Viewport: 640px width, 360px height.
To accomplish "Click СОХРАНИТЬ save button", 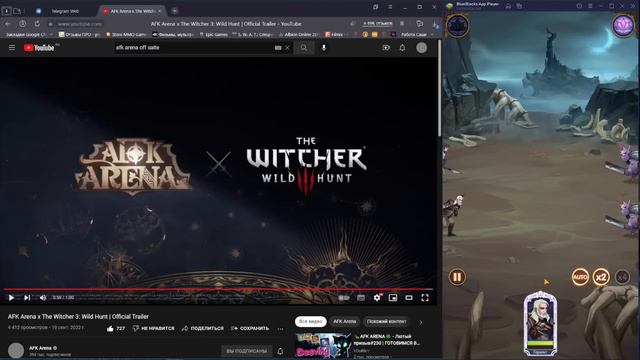I will pyautogui.click(x=250, y=329).
